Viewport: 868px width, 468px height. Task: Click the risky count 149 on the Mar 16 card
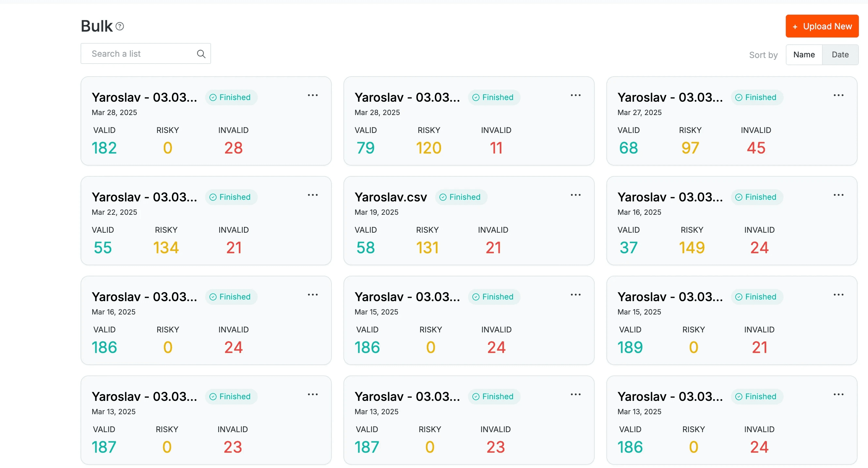point(692,248)
